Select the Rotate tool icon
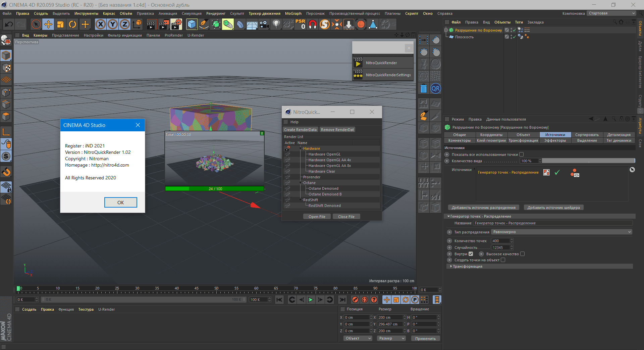This screenshot has width=644, height=350. [x=72, y=24]
